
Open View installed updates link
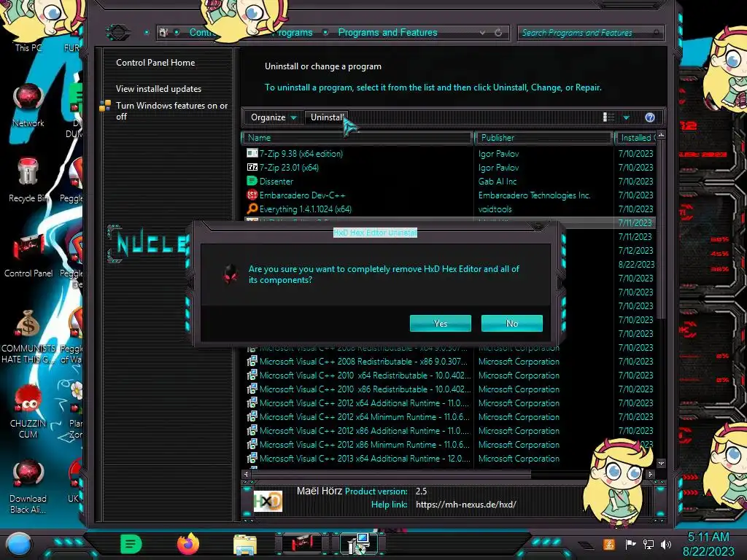158,88
